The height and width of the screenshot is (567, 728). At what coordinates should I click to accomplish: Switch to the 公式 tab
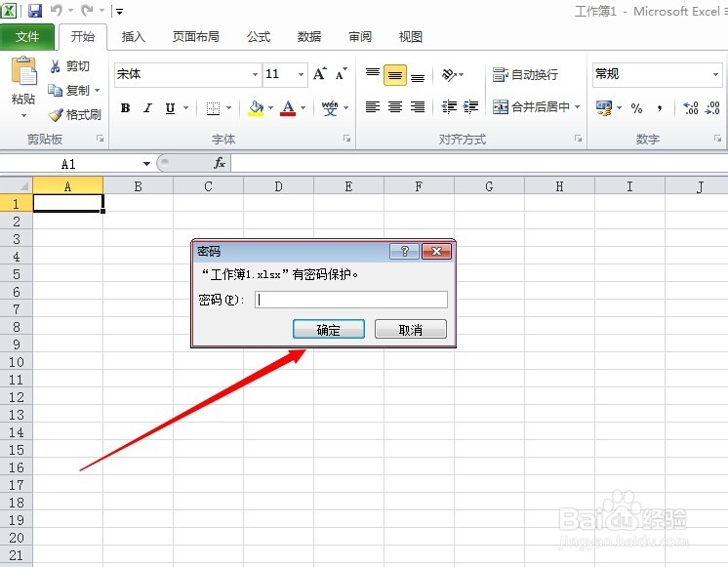259,37
